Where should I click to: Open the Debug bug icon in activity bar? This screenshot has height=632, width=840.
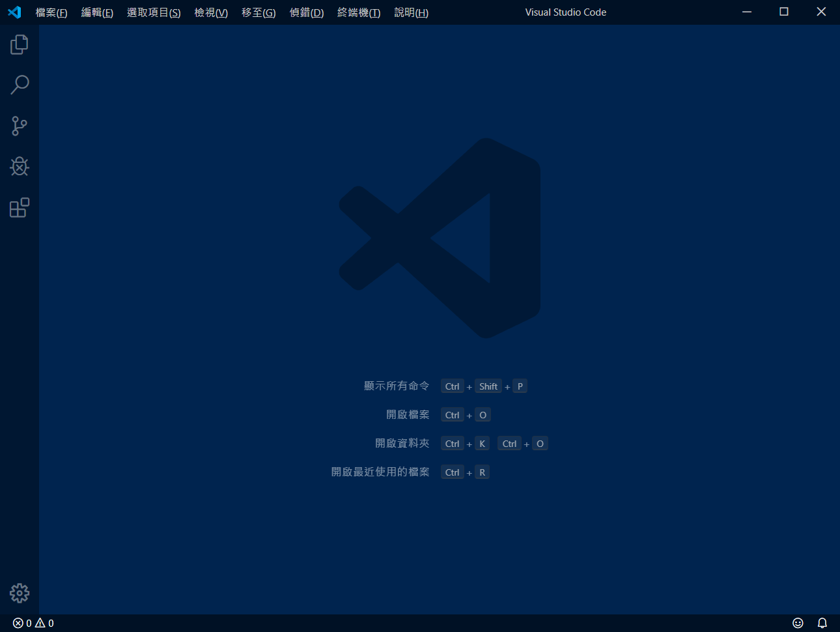(20, 167)
